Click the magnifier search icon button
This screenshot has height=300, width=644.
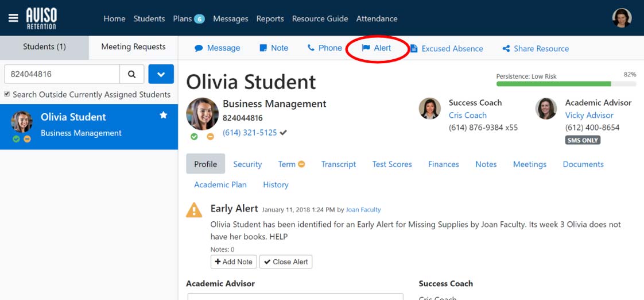point(132,74)
